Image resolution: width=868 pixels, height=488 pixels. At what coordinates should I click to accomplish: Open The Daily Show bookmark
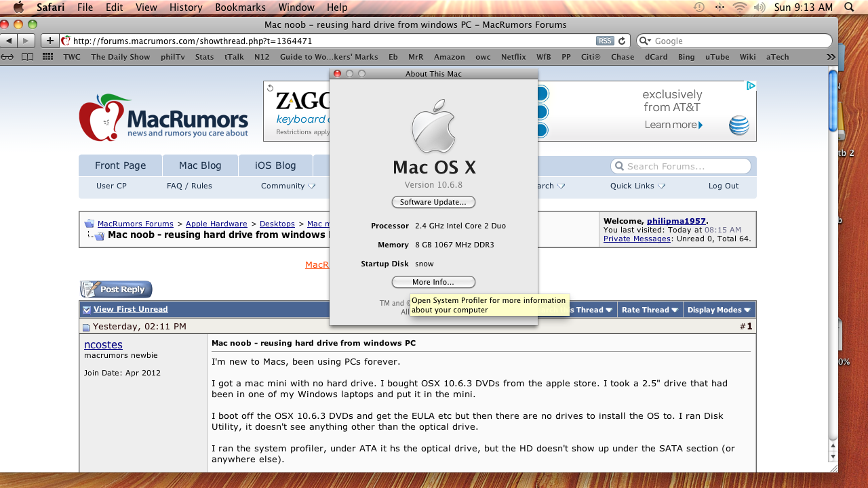tap(121, 57)
